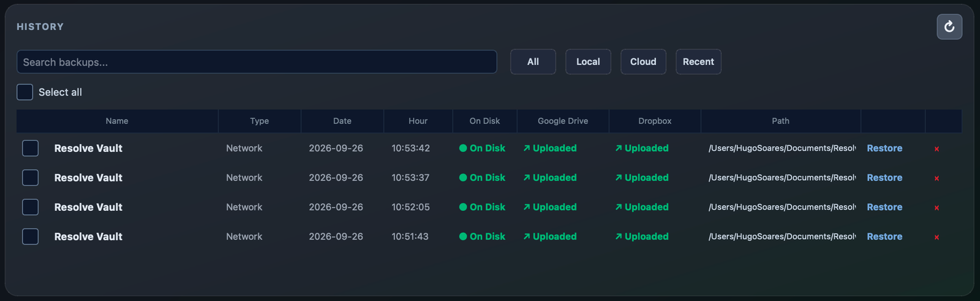Open Dropbox Uploaded link for 10:52:05 backup
The image size is (980, 301).
[642, 207]
